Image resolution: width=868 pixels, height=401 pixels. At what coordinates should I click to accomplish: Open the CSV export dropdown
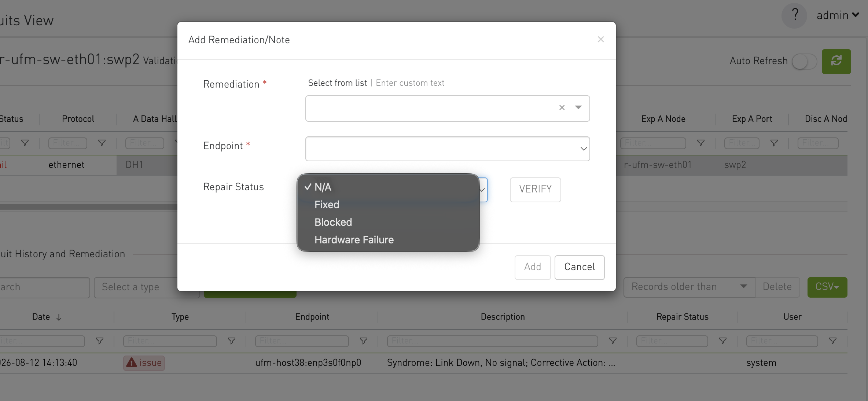point(827,287)
